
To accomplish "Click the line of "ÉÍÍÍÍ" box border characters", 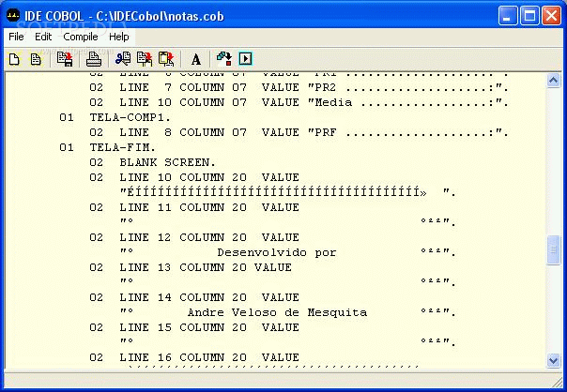I will [287, 192].
